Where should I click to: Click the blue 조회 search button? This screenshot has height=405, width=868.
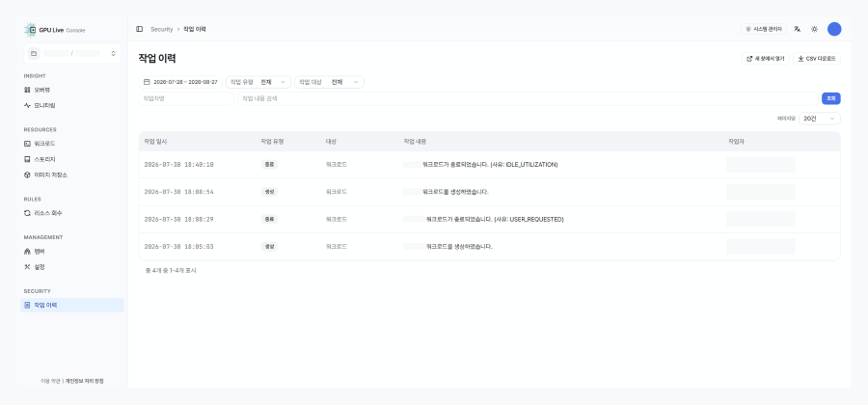coord(831,98)
